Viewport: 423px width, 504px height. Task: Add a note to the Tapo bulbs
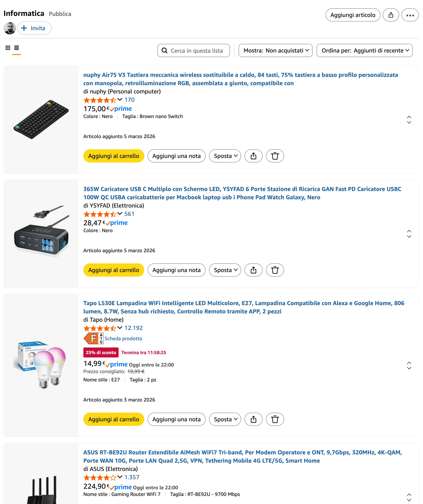[x=176, y=419]
